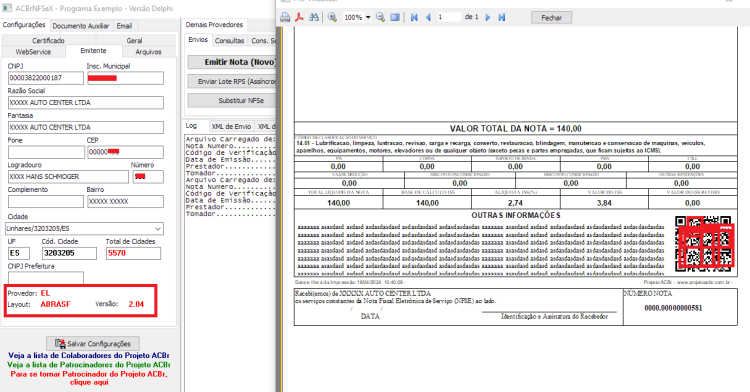Click the Fone input field

pos(46,152)
